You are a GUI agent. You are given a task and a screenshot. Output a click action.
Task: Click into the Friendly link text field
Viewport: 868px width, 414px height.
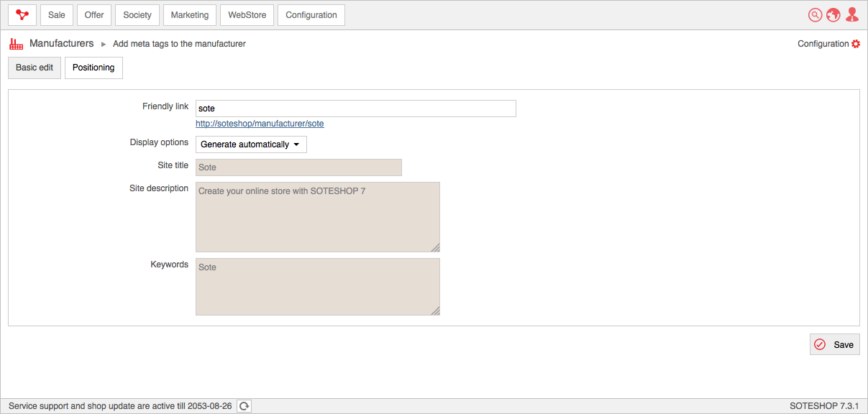coord(355,109)
